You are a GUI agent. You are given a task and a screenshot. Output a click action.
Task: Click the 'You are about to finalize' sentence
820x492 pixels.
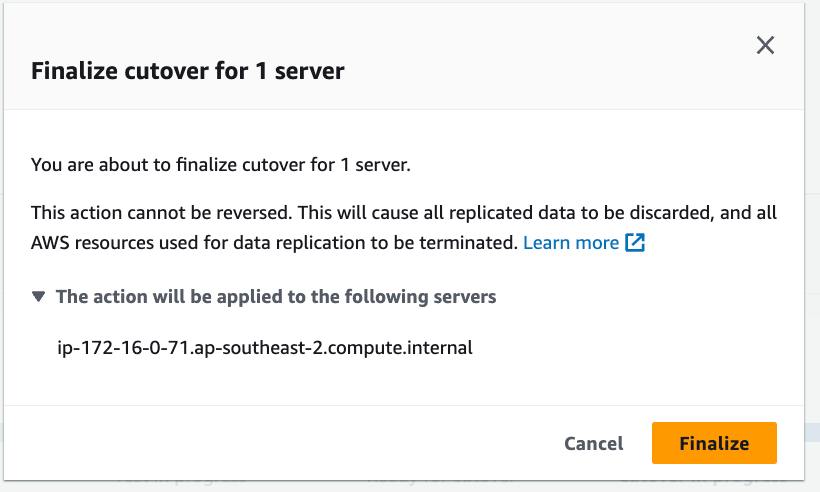tap(221, 165)
